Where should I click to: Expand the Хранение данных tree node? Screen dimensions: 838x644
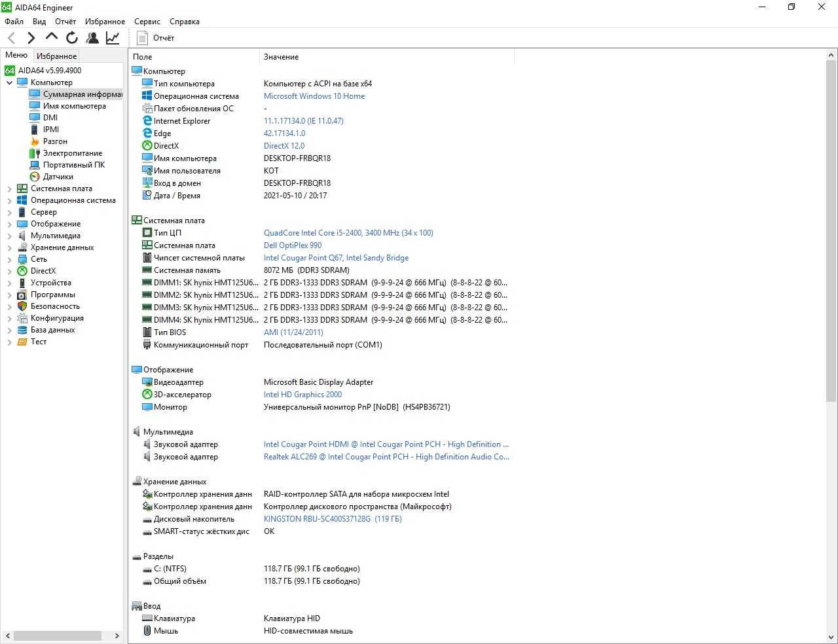[x=9, y=247]
